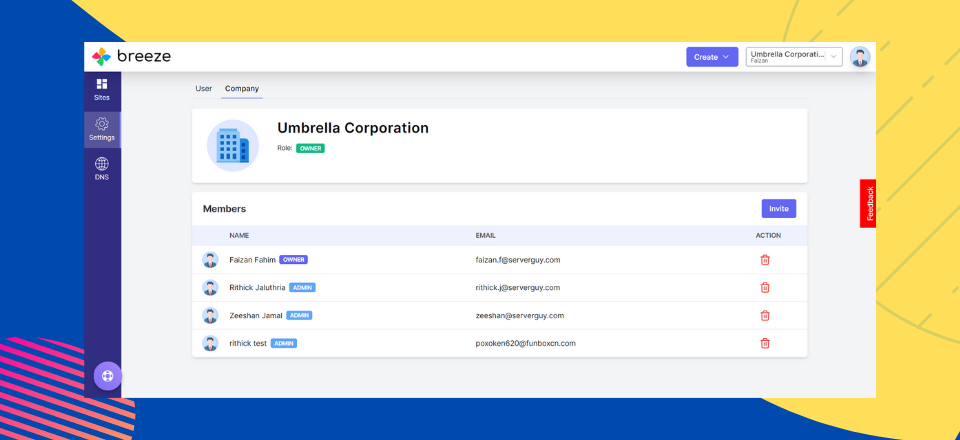Image resolution: width=960 pixels, height=440 pixels.
Task: Select the name rithick test
Action: (x=248, y=343)
